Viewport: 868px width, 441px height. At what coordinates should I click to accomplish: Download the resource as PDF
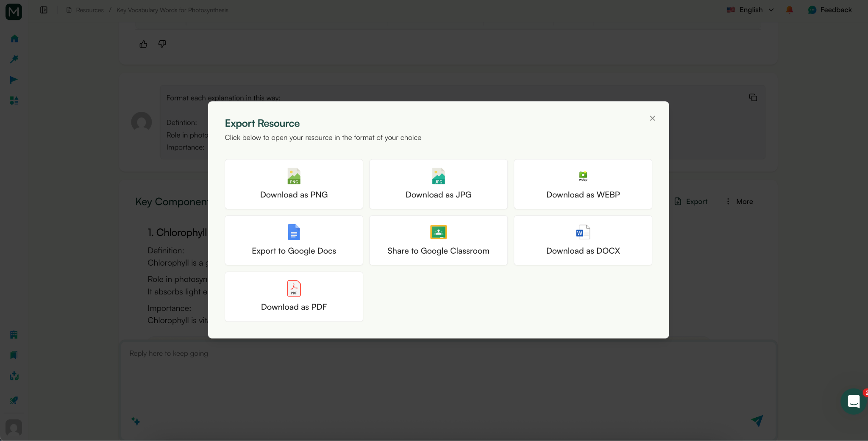pyautogui.click(x=293, y=297)
